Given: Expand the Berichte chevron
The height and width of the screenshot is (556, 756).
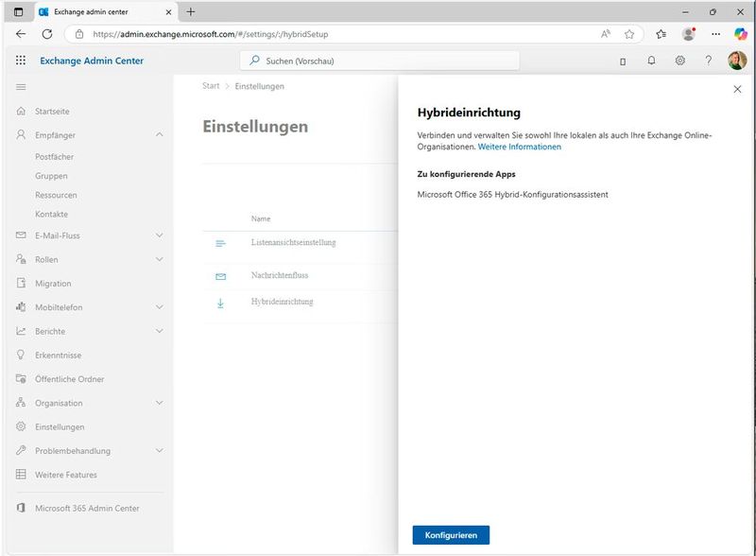Looking at the screenshot, I should 160,331.
